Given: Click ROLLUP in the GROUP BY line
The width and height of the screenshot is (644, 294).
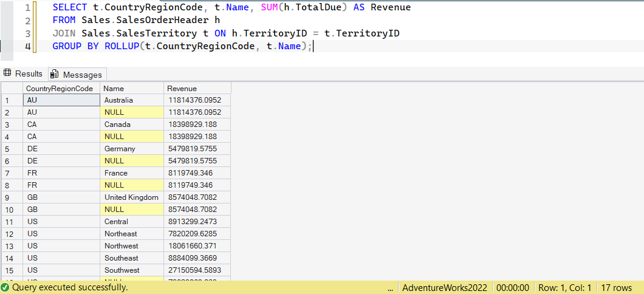Looking at the screenshot, I should pos(122,46).
